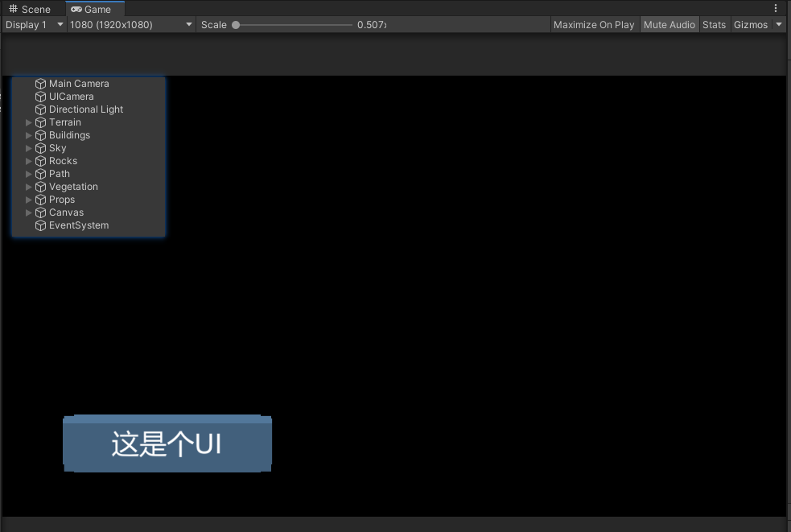Expand the Buildings hierarchy item

(x=28, y=134)
